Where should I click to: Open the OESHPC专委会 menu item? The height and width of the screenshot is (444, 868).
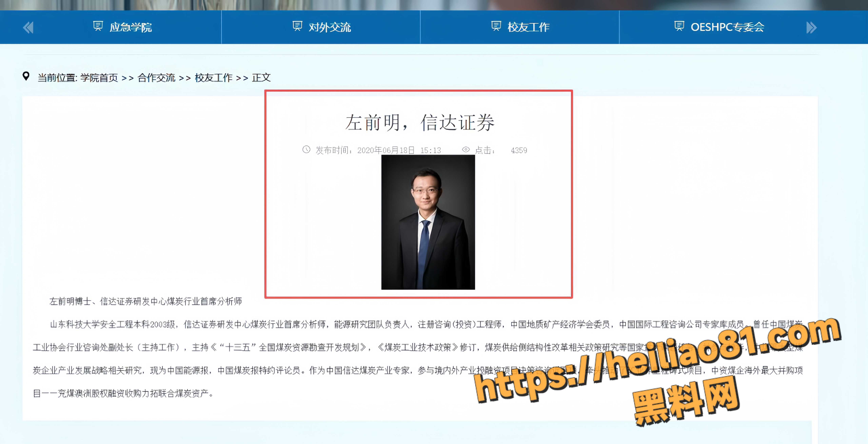(x=727, y=27)
